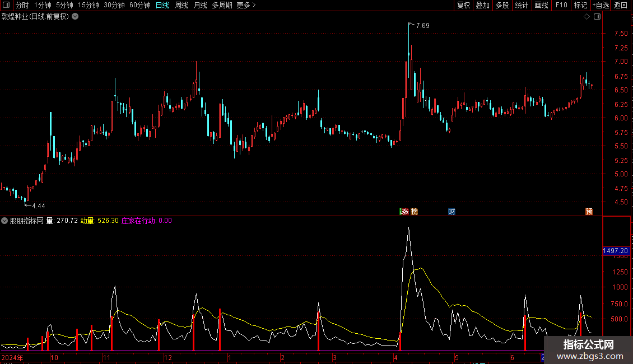Add stock with +自选 button

tap(601, 5)
